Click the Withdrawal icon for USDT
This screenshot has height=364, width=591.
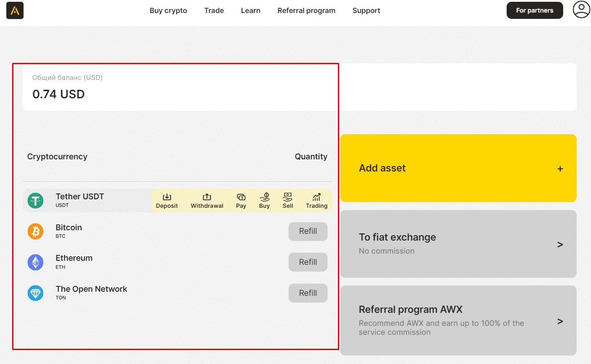coord(207,197)
